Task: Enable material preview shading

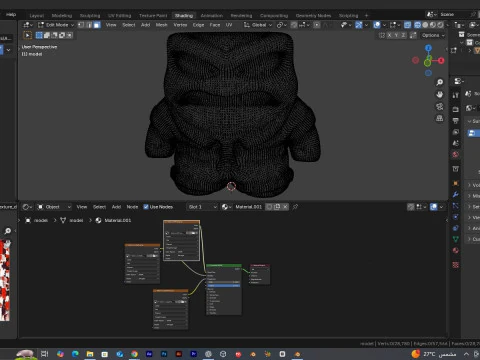Action: (x=433, y=25)
